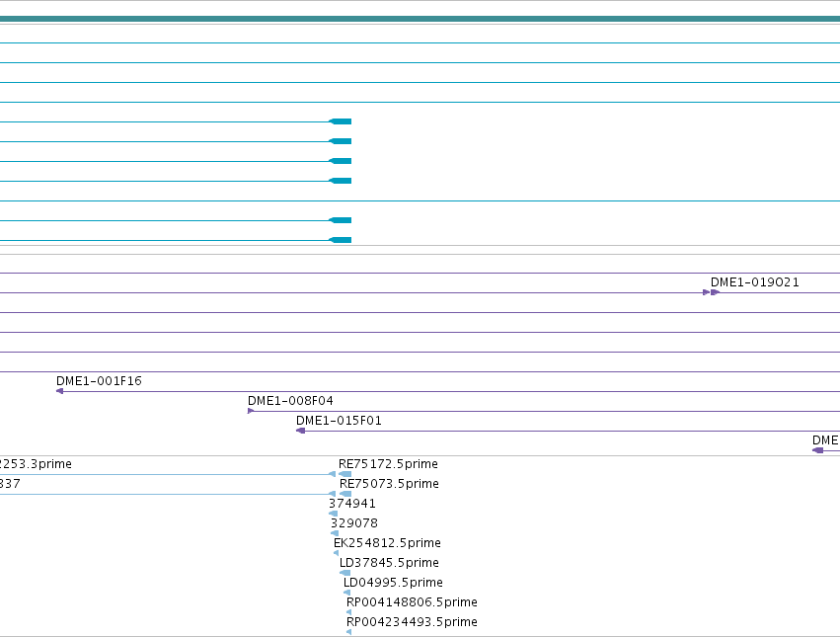Click the DME1-008F04 clone label

[290, 401]
